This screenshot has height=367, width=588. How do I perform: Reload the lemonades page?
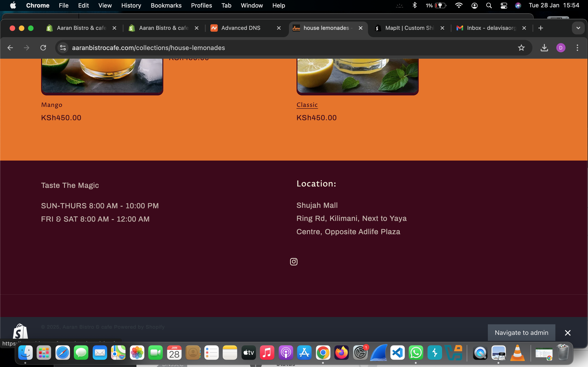coord(43,48)
